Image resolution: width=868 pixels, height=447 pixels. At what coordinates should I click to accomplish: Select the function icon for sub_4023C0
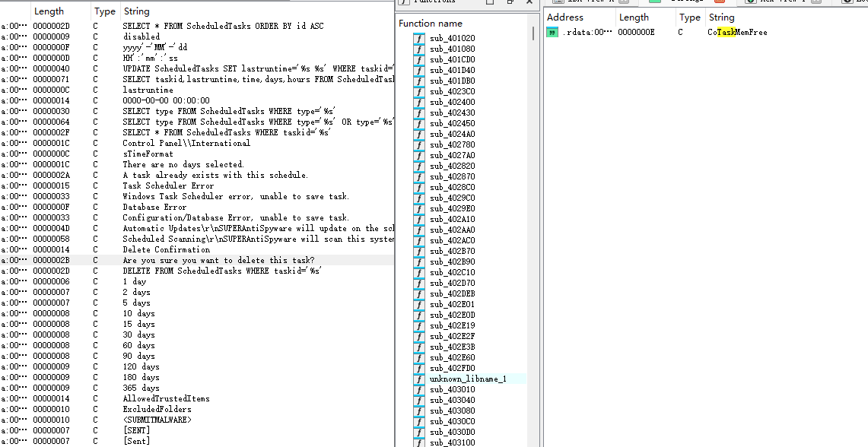(x=419, y=91)
